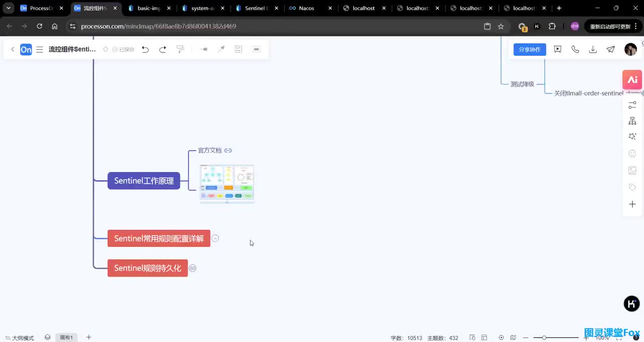Open the tab search dropdown arrow

[9, 8]
